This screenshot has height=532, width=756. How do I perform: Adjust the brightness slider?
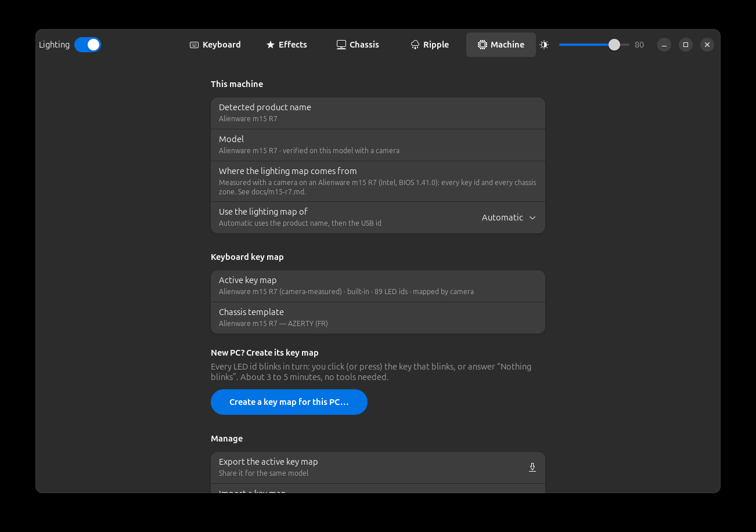594,45
